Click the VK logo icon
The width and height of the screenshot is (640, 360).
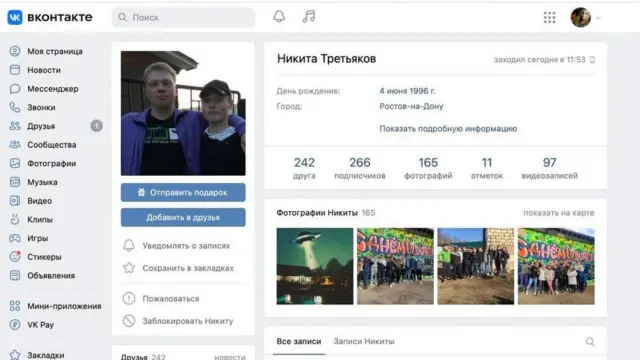pyautogui.click(x=15, y=17)
